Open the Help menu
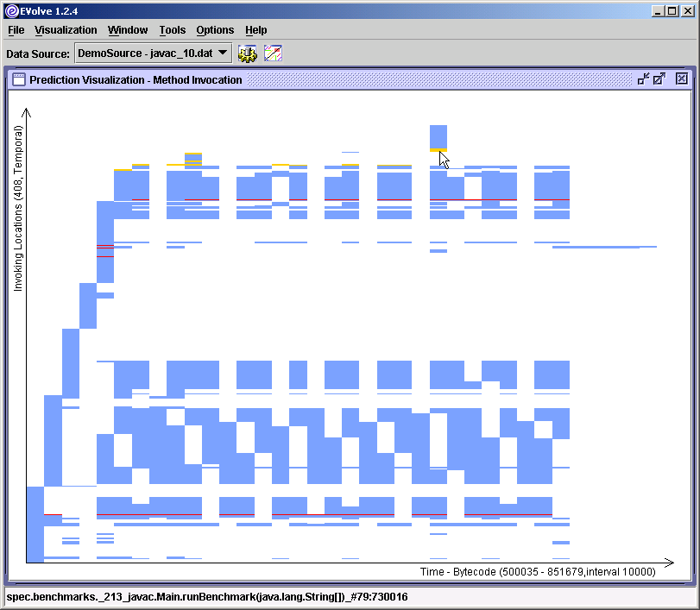700x610 pixels. tap(255, 30)
